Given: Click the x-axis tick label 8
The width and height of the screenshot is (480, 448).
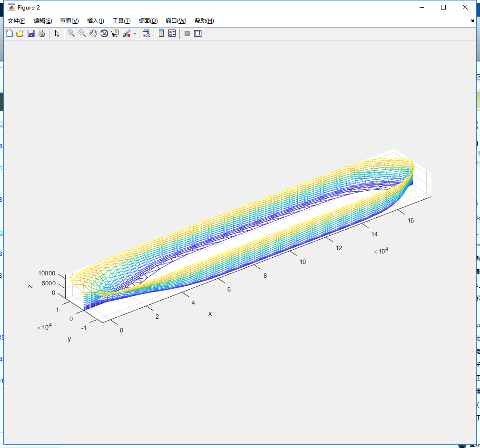Looking at the screenshot, I should 265,276.
